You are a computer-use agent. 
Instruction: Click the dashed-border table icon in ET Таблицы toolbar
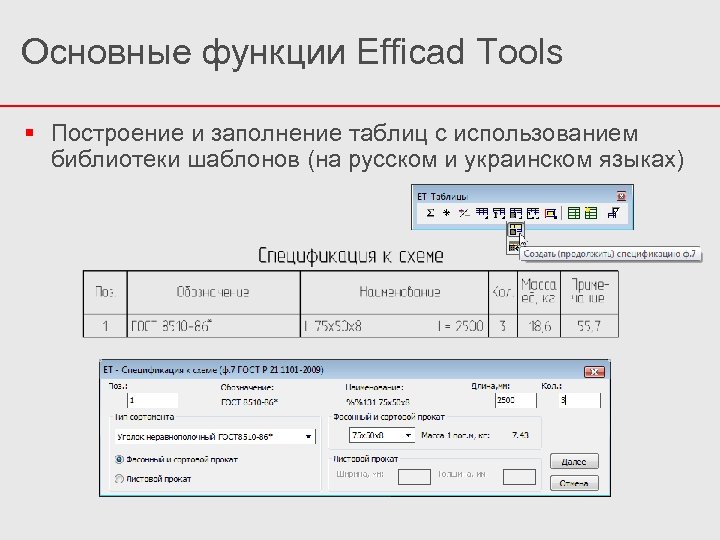pyautogui.click(x=533, y=213)
